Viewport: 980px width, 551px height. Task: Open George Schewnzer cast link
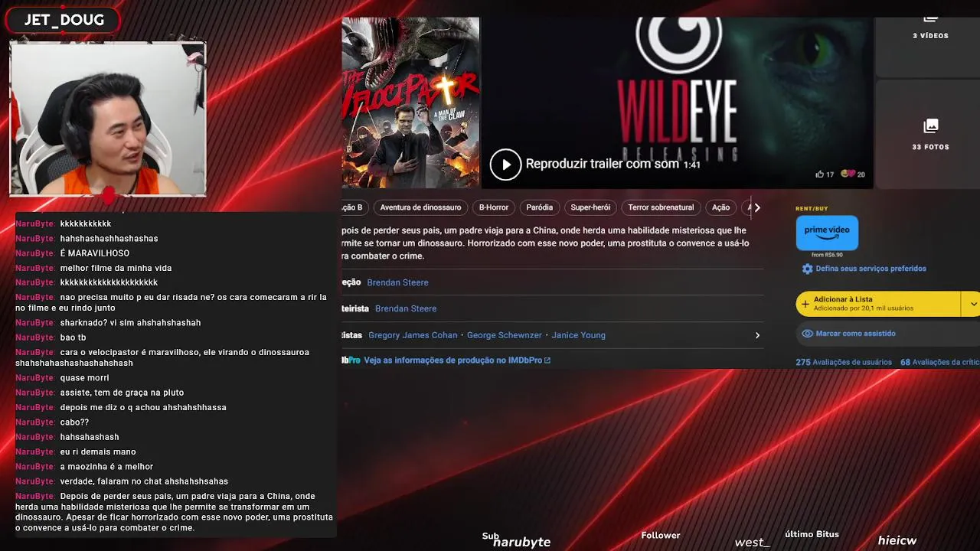click(x=505, y=335)
